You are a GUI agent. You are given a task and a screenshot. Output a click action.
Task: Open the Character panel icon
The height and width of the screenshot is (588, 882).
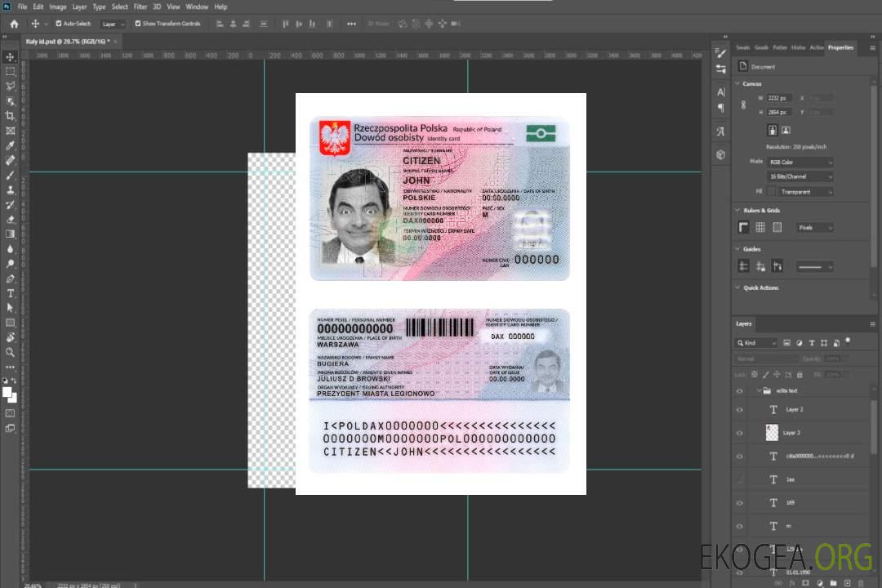point(720,91)
